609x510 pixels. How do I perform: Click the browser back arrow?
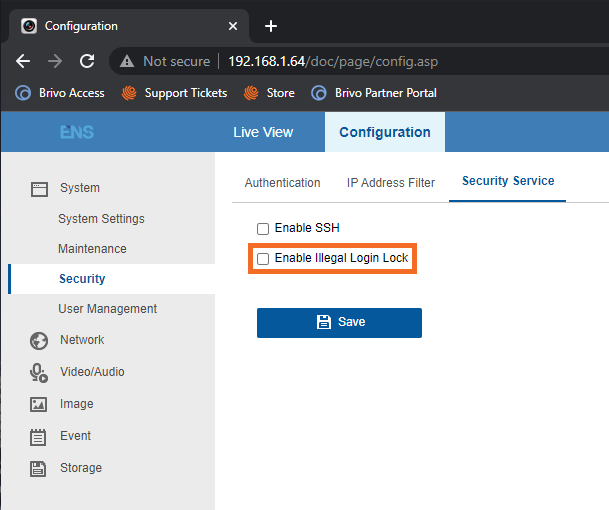23,61
